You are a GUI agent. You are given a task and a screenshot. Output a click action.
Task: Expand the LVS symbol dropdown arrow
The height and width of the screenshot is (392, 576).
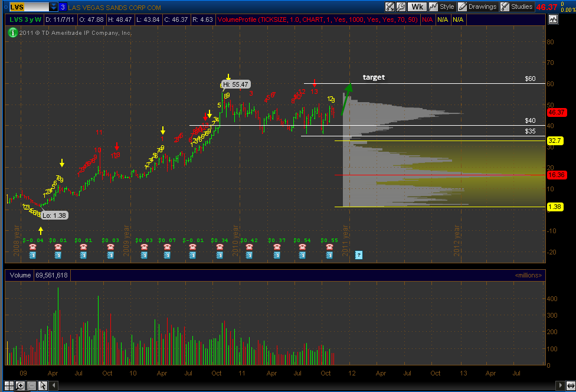[x=54, y=6]
